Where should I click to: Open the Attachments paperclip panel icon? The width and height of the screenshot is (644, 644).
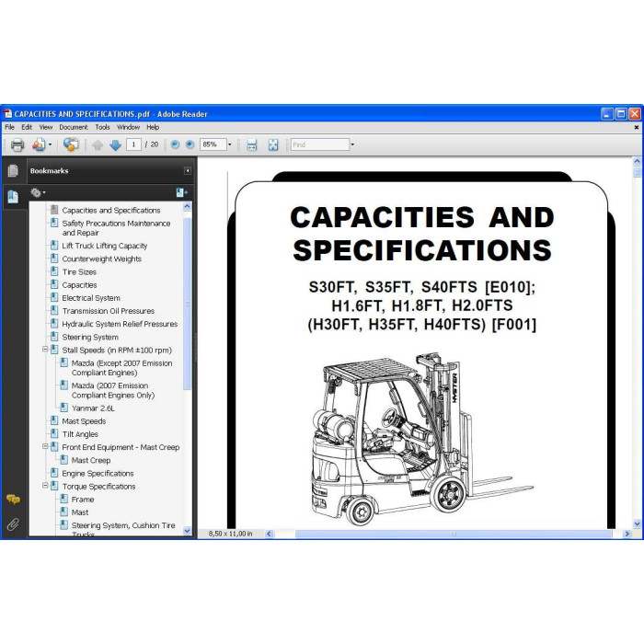click(13, 524)
